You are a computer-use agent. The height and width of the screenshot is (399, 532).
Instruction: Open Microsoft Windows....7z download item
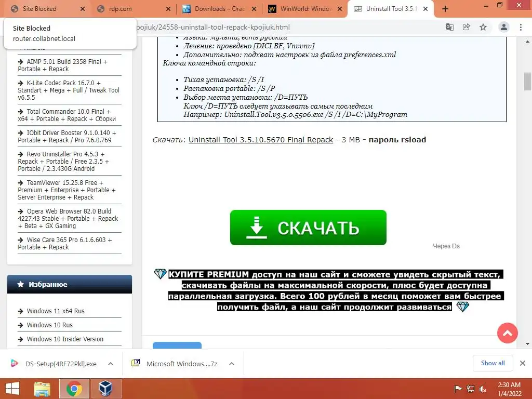coord(176,364)
